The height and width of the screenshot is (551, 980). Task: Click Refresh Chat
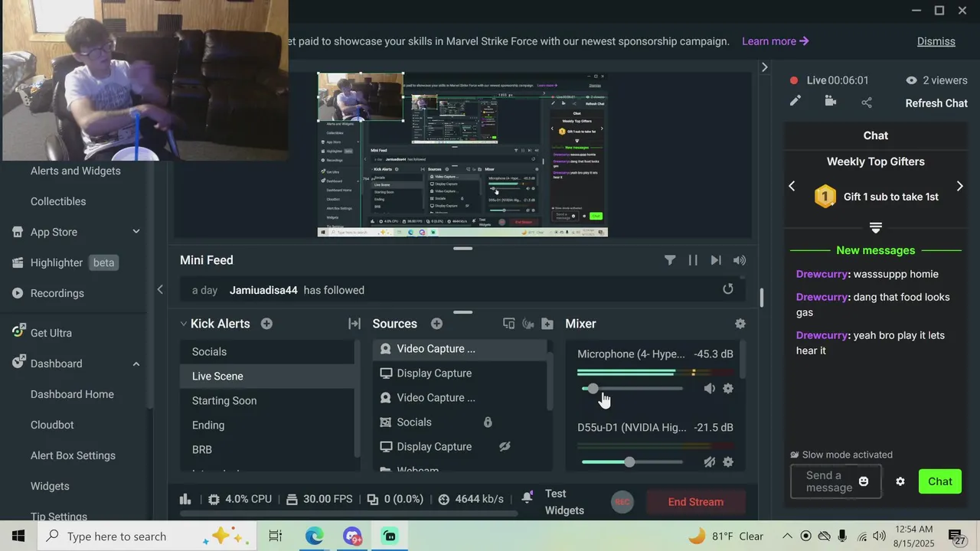click(x=936, y=103)
